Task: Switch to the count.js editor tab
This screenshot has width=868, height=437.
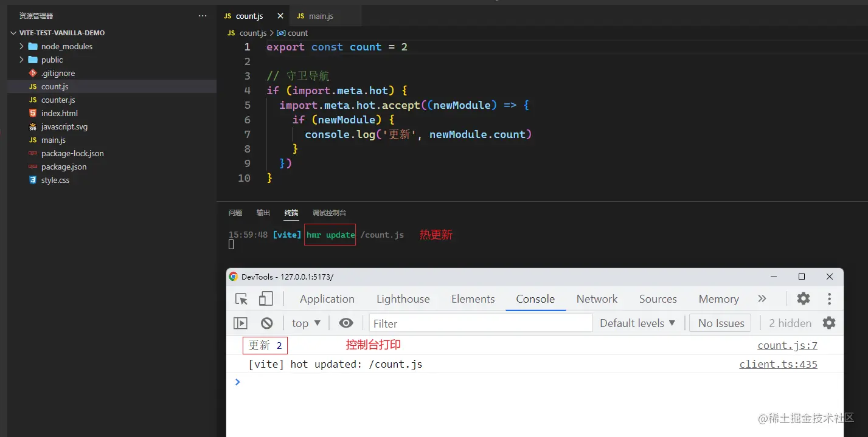Action: click(249, 16)
